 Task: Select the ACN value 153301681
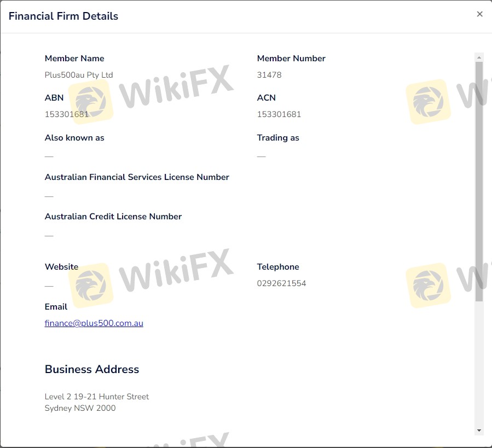(279, 114)
